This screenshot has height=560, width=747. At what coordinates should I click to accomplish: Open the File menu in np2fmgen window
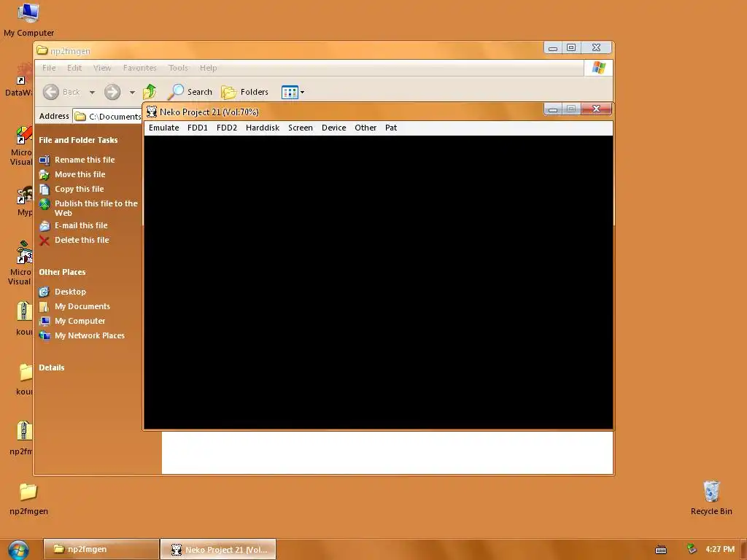[x=49, y=68]
